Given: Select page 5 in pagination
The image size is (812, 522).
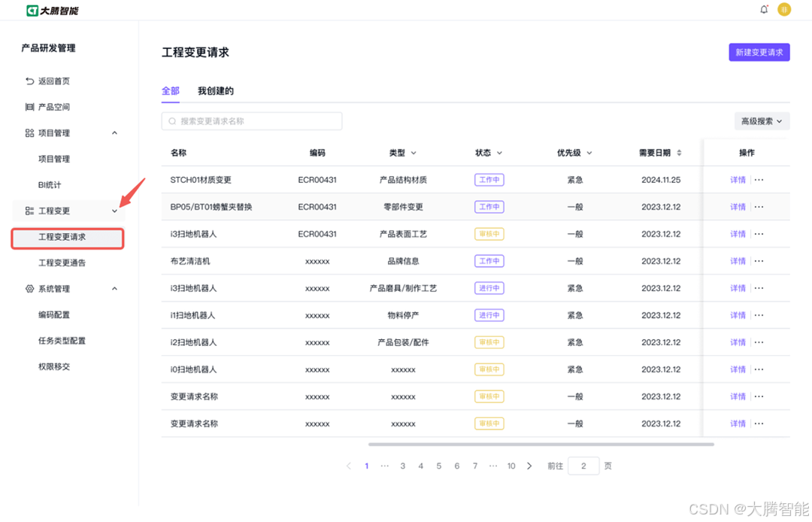Looking at the screenshot, I should [438, 466].
